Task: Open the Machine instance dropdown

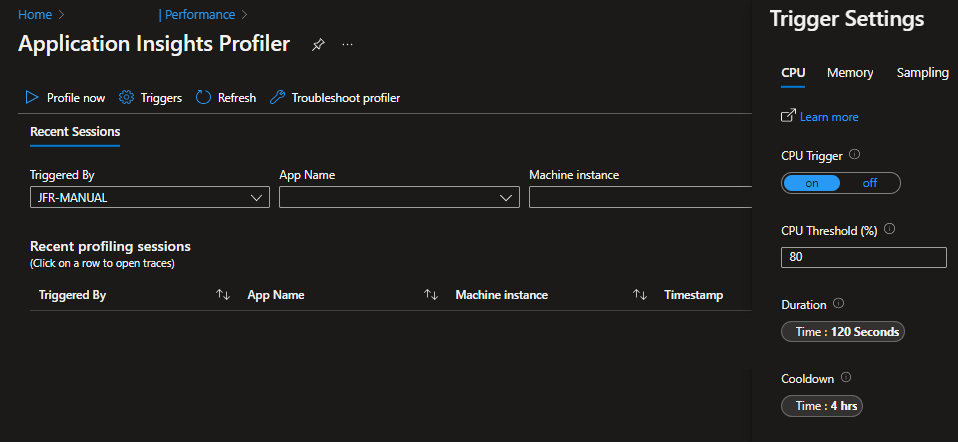Action: [640, 197]
